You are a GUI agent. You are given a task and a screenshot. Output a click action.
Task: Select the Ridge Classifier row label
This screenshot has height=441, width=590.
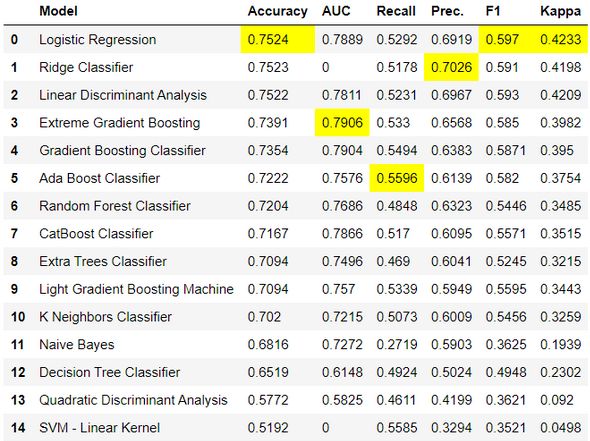(x=86, y=67)
